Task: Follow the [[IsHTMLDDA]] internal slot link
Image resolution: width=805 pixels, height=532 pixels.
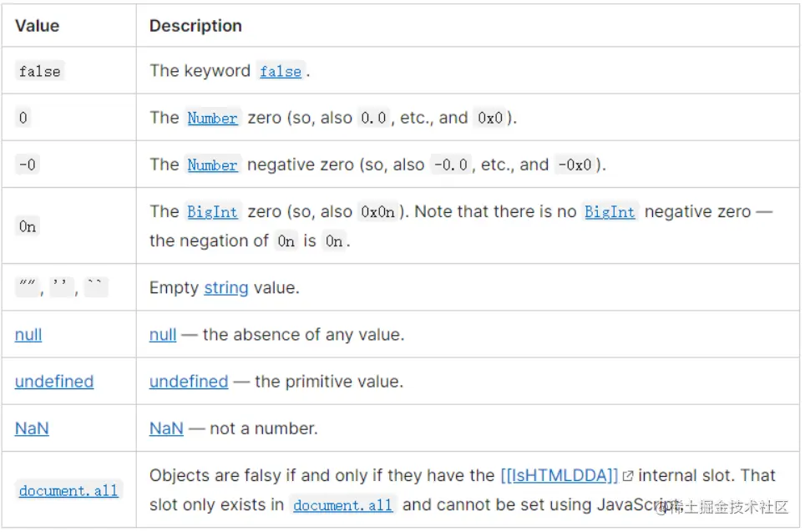Action: [559, 476]
